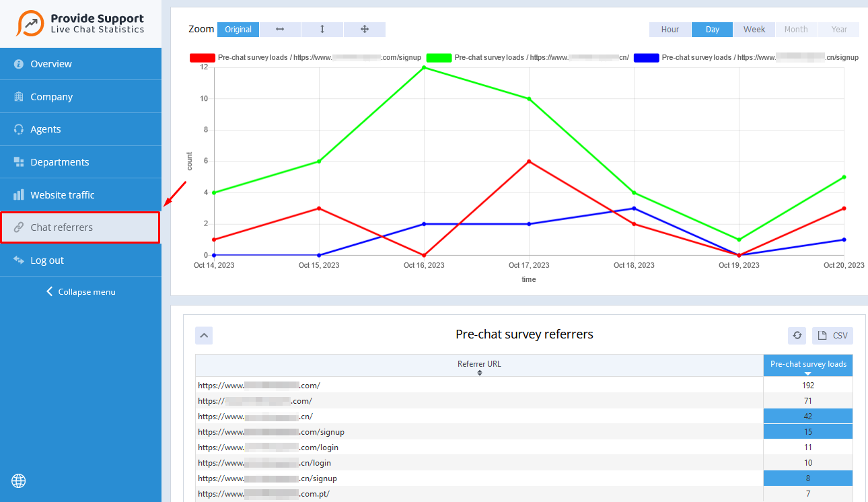Collapse the Pre-chat survey referrers panel
The width and height of the screenshot is (868, 502).
tap(204, 335)
